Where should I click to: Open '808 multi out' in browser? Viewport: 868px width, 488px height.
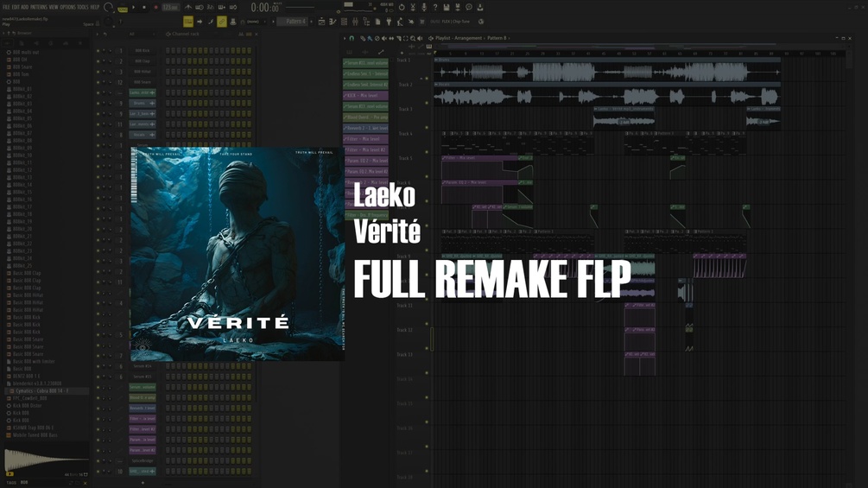pyautogui.click(x=25, y=52)
